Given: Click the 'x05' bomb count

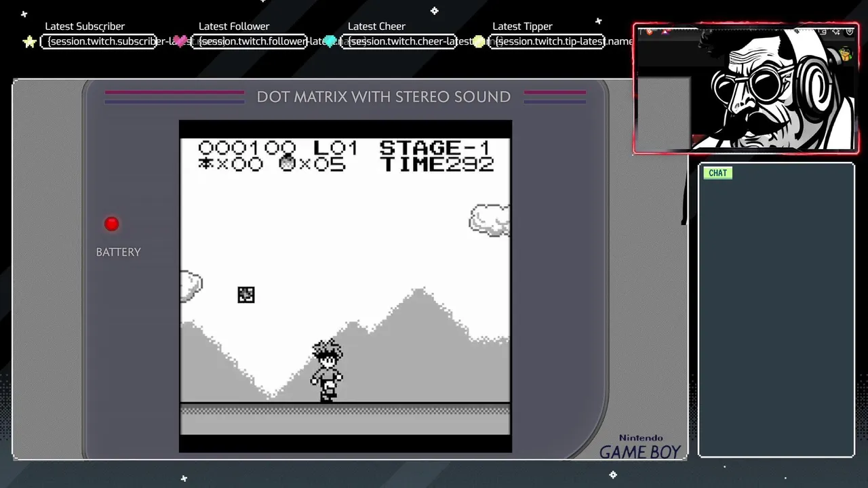Looking at the screenshot, I should tap(322, 164).
